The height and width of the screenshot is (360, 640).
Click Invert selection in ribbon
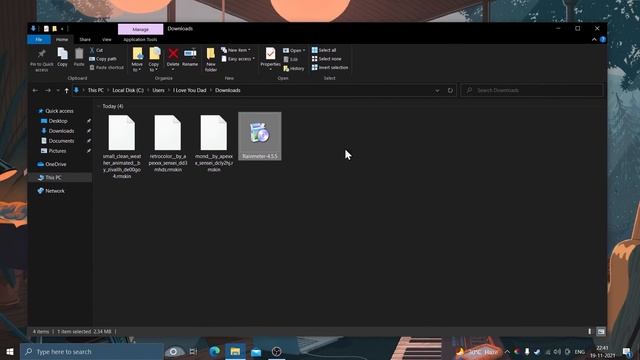(330, 67)
